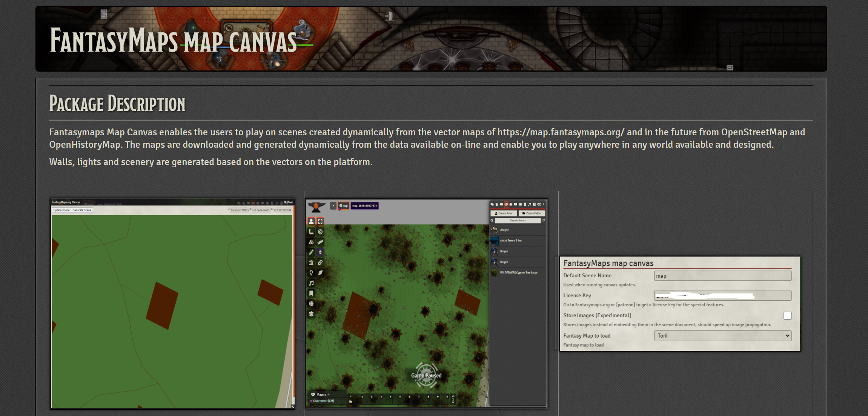This screenshot has height=416, width=868.
Task: Select the Ruler measure tool
Action: [320, 242]
